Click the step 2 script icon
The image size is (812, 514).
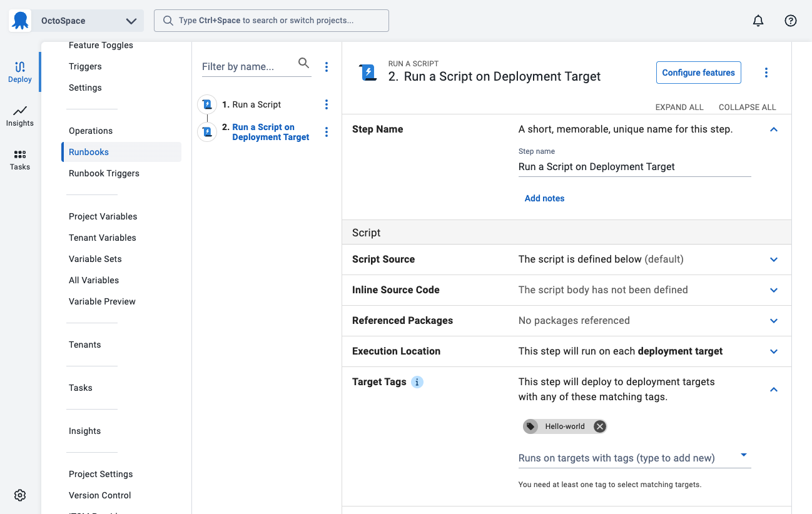[207, 132]
